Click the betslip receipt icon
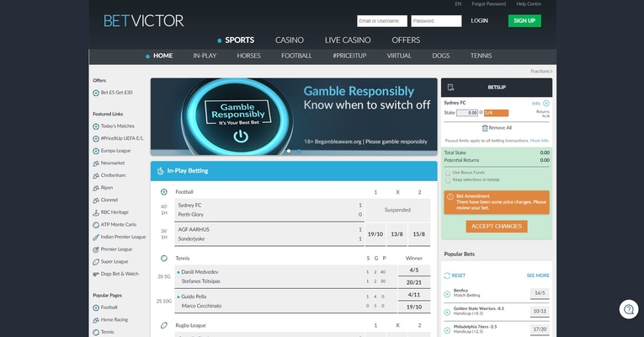The width and height of the screenshot is (644, 337). (x=450, y=87)
